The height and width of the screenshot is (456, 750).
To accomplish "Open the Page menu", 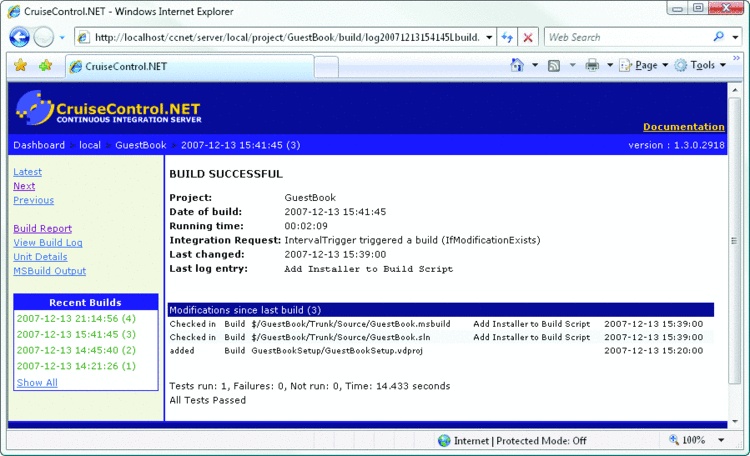I will [643, 65].
